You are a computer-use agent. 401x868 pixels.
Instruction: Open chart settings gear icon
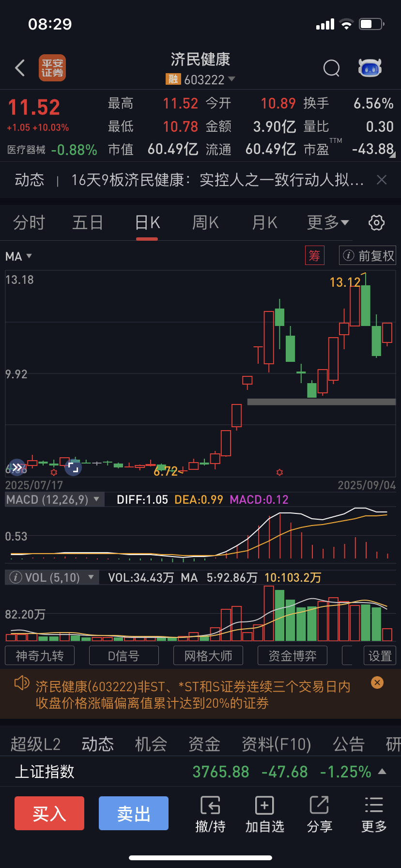377,223
